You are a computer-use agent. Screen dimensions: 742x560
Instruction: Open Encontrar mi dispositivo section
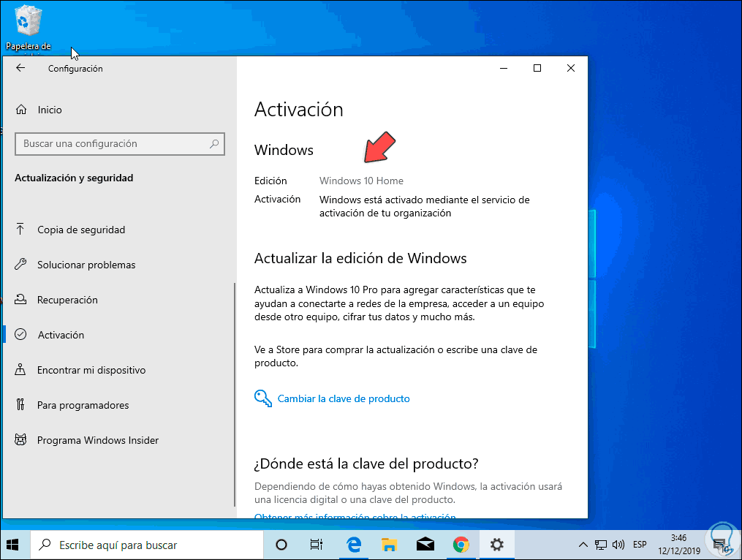91,370
